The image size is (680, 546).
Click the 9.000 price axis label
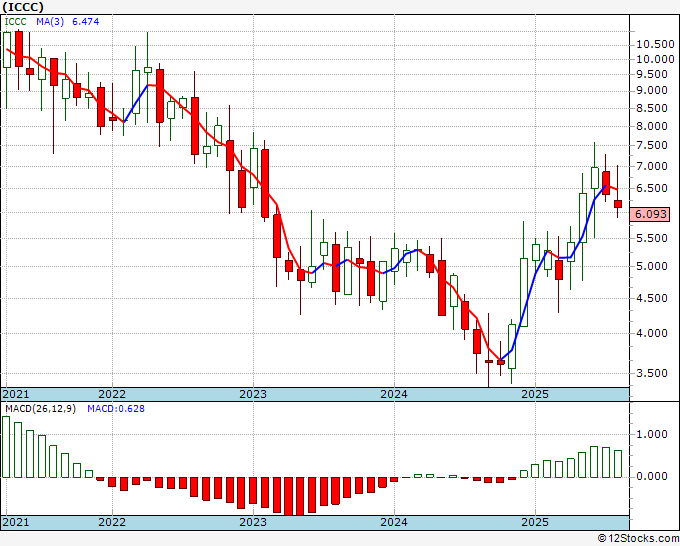click(651, 90)
